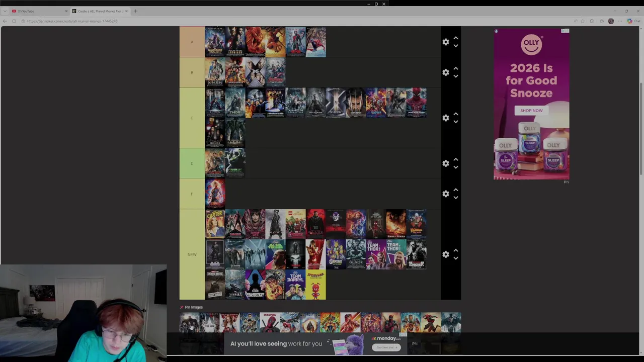Image resolution: width=644 pixels, height=362 pixels.
Task: Select the Thor Ragnarok poster in image pool
Action: (x=330, y=323)
